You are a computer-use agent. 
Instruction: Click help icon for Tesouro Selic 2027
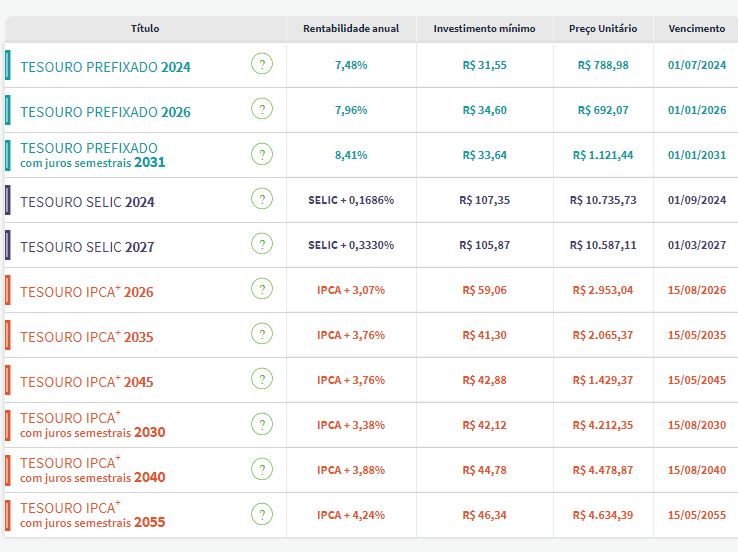coord(262,245)
